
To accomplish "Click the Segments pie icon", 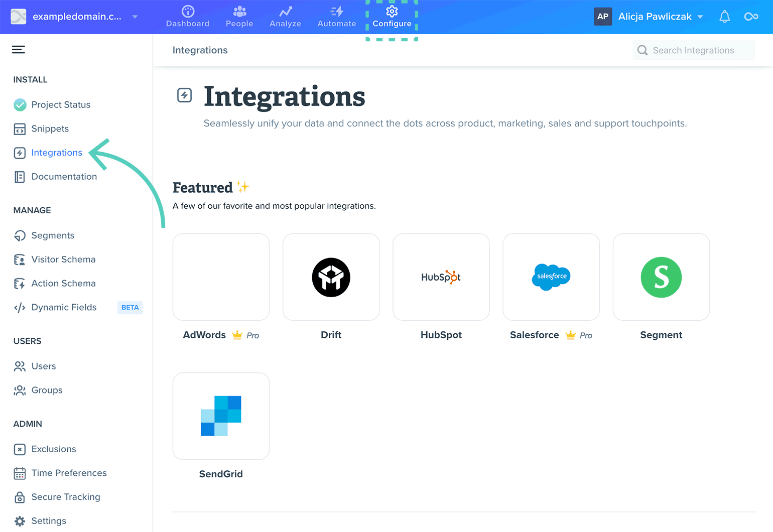I will click(x=20, y=235).
